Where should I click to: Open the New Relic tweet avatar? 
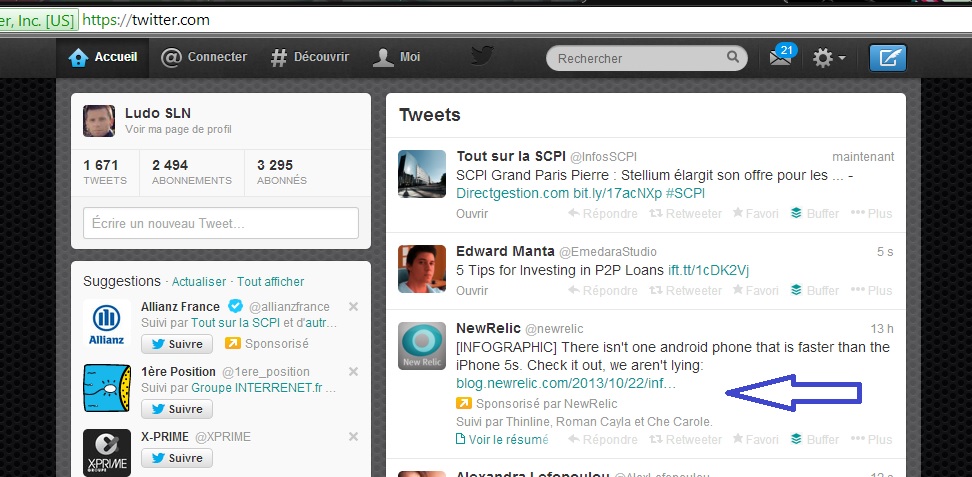pos(422,345)
